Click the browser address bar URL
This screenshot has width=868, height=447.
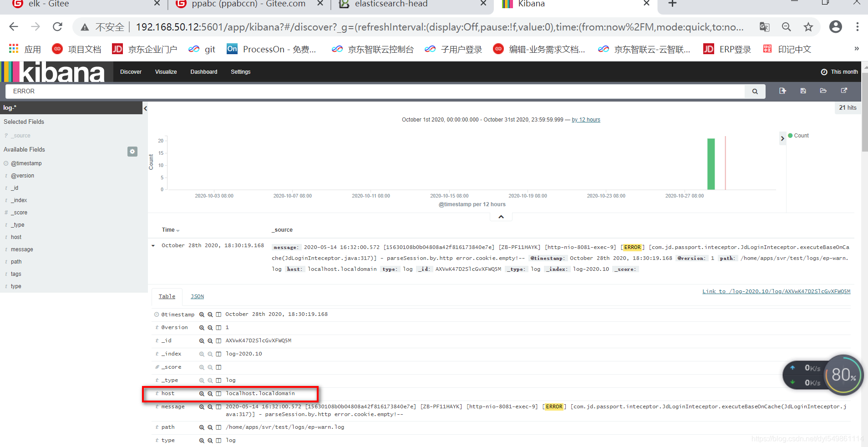click(440, 27)
